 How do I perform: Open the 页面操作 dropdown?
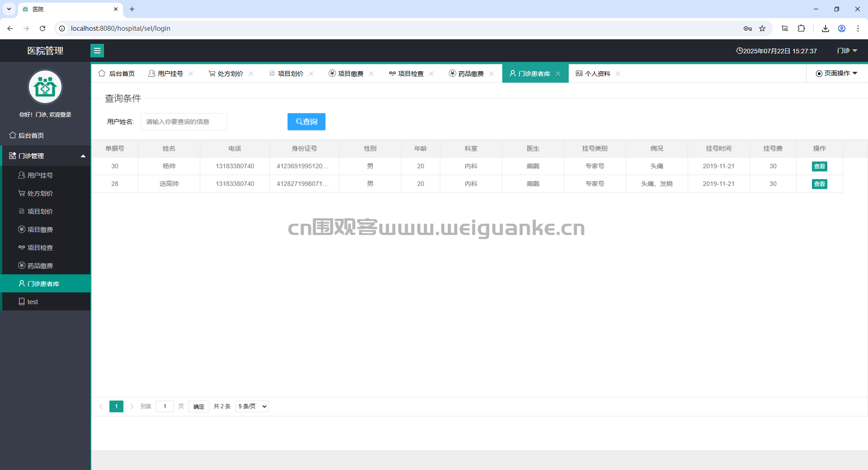click(837, 73)
